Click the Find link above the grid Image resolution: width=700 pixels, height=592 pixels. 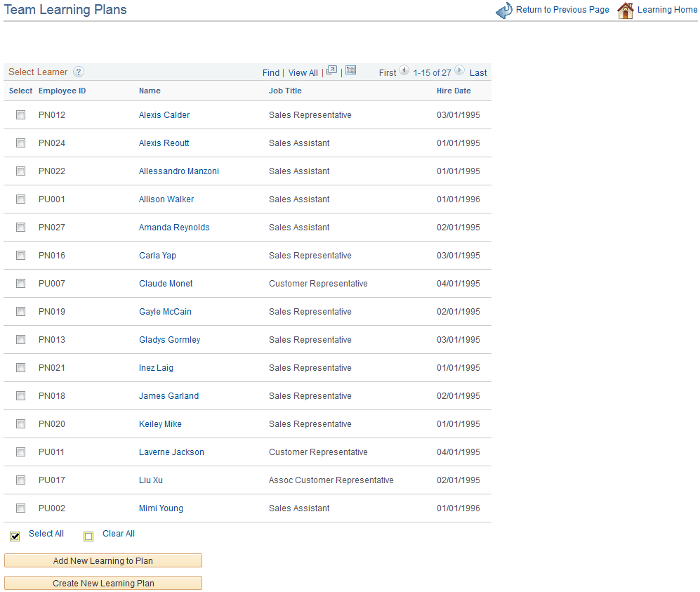tap(271, 72)
